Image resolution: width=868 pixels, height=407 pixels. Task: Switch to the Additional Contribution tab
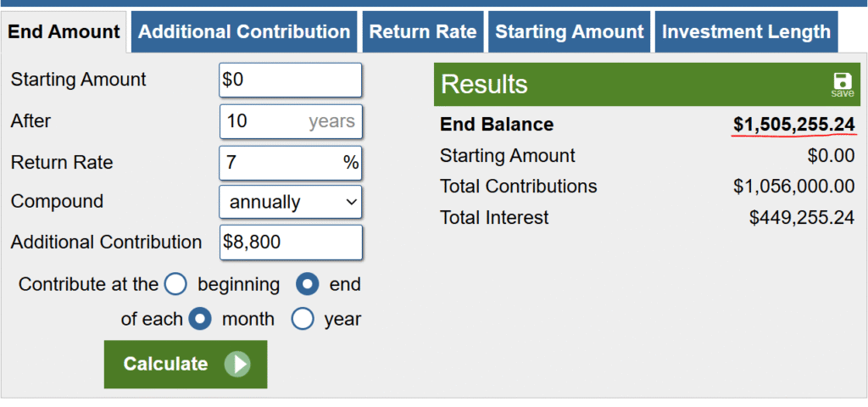244,32
